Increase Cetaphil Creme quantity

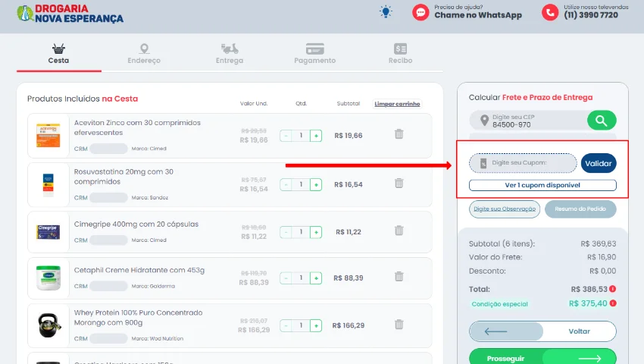coord(316,278)
